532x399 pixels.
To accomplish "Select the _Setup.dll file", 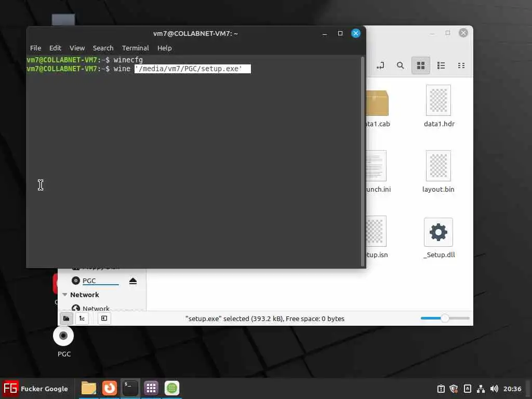I will pyautogui.click(x=438, y=238).
